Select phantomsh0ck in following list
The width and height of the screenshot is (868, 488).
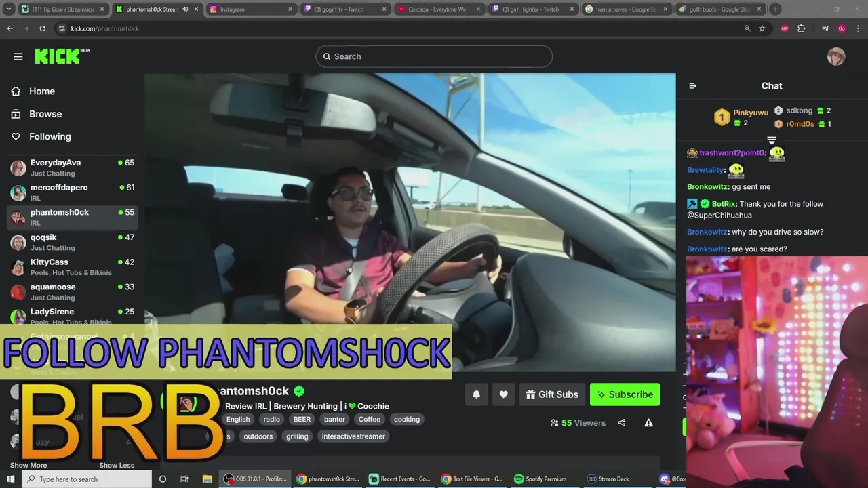pyautogui.click(x=73, y=218)
